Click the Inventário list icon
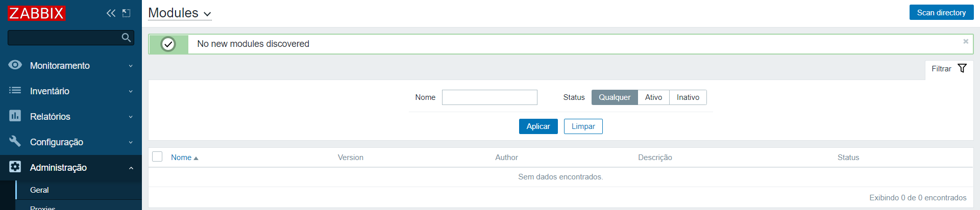 coord(15,90)
